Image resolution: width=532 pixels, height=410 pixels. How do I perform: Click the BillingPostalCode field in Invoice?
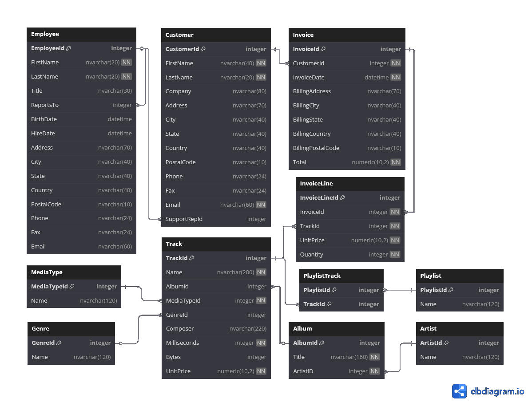point(347,148)
